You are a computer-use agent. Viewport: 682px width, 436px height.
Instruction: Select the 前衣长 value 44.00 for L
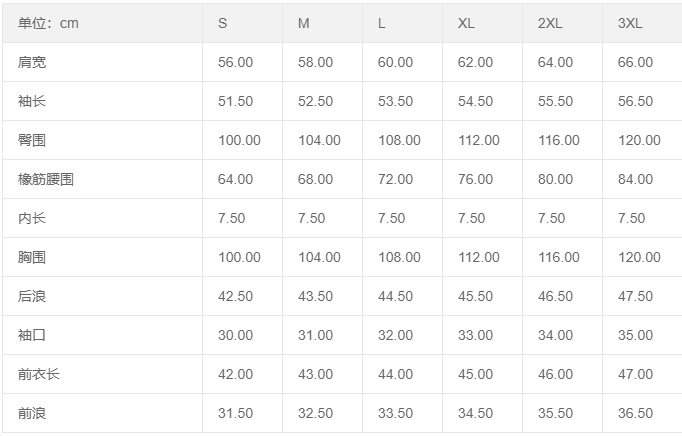[395, 374]
